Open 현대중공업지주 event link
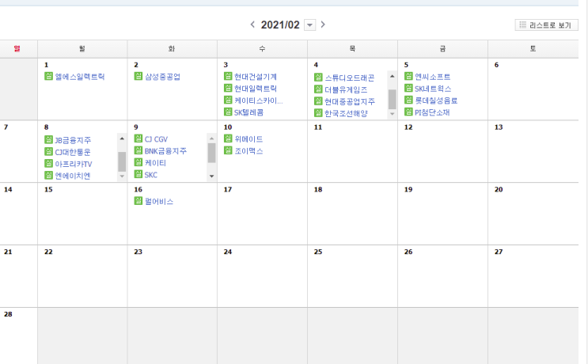The width and height of the screenshot is (588, 364). pyautogui.click(x=350, y=101)
